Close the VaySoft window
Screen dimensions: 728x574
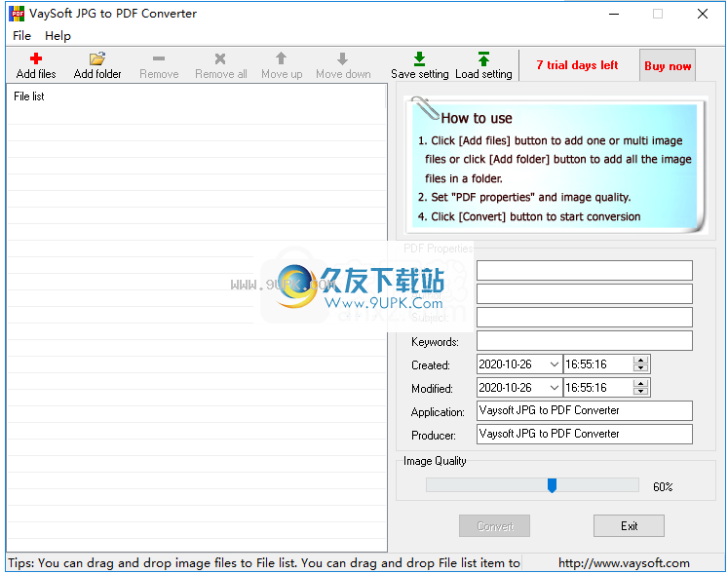703,14
